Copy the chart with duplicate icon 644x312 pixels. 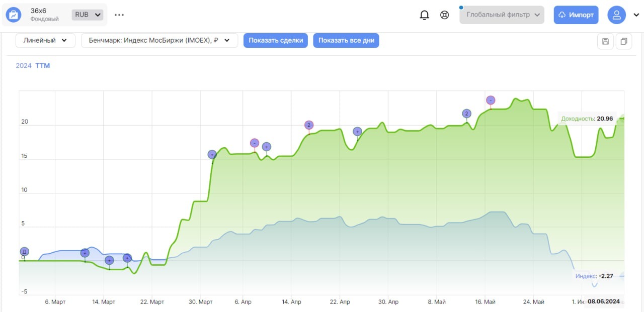tap(624, 42)
